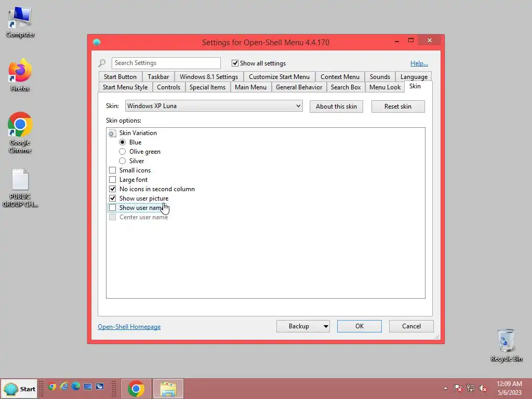Visit the Open-Shell Homepage link
This screenshot has width=532, height=399.
pyautogui.click(x=129, y=327)
